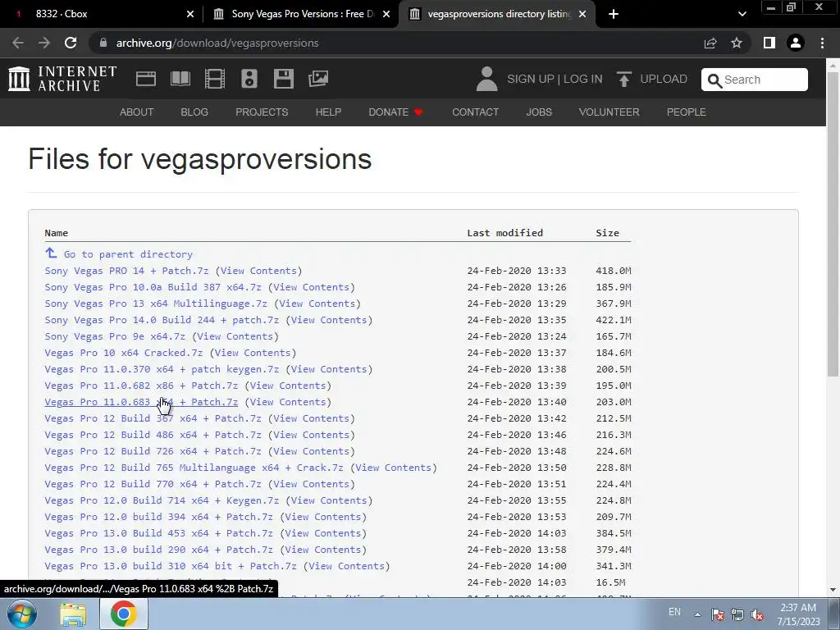Click the Internet Archive logo
The image size is (840, 630).
point(62,79)
